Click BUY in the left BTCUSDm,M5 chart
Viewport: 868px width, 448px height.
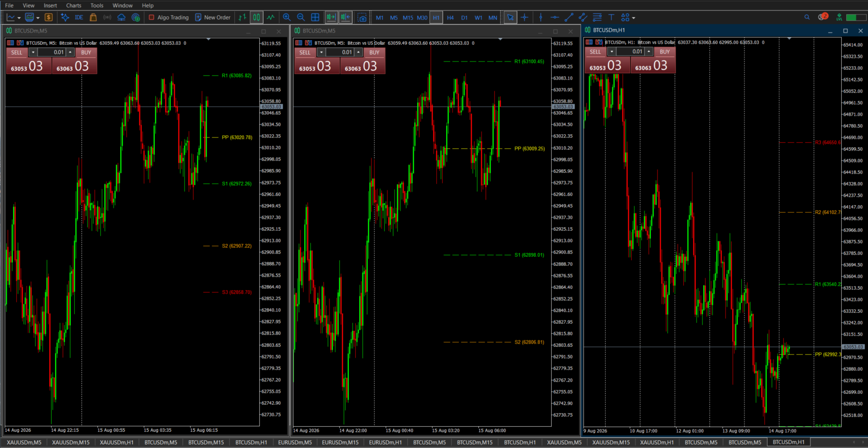click(86, 52)
